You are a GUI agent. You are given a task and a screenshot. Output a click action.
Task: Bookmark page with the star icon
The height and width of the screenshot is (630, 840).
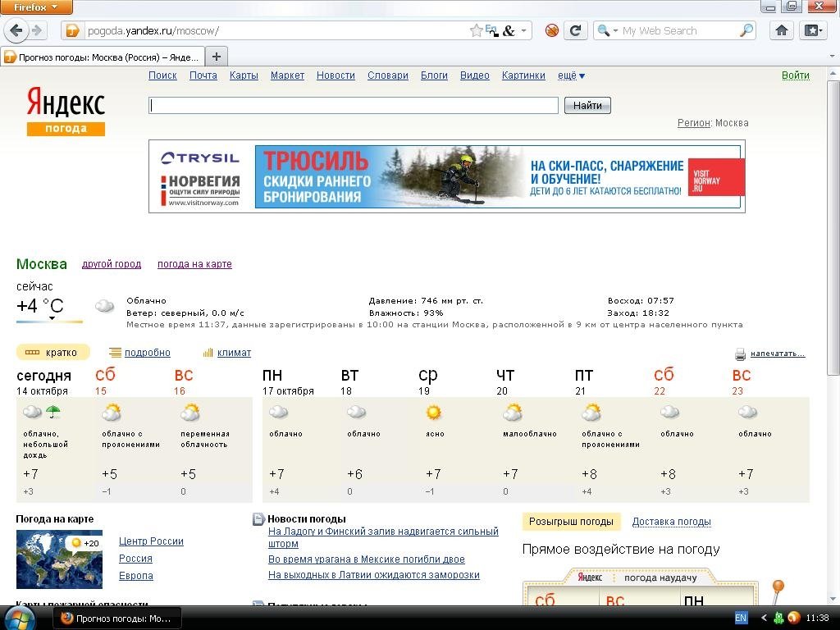(x=476, y=30)
